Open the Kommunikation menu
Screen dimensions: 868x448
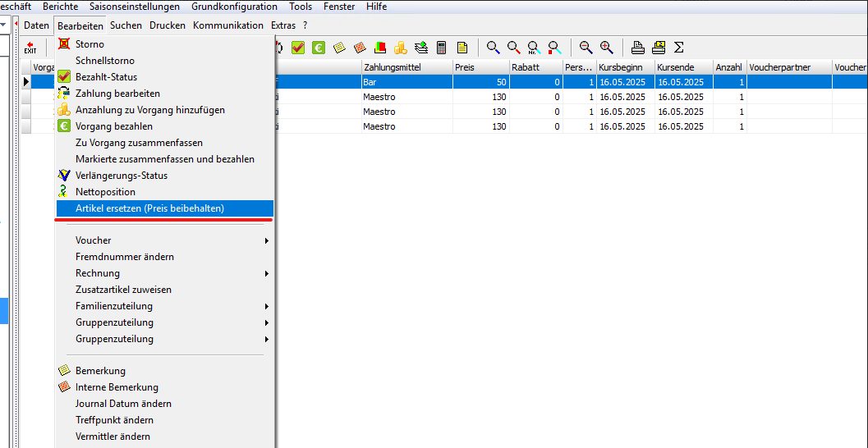(228, 25)
